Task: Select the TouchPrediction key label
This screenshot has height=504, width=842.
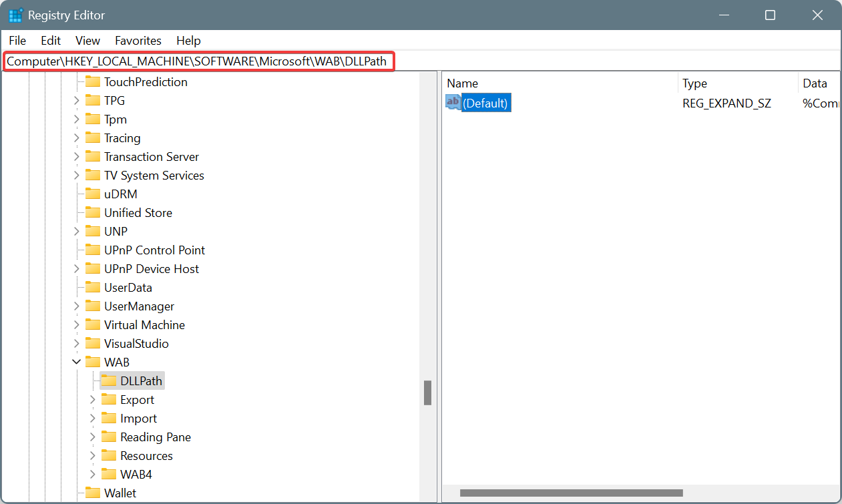Action: click(146, 82)
